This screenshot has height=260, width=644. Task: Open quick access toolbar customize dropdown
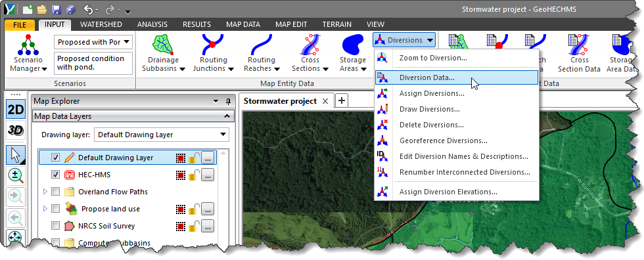127,11
